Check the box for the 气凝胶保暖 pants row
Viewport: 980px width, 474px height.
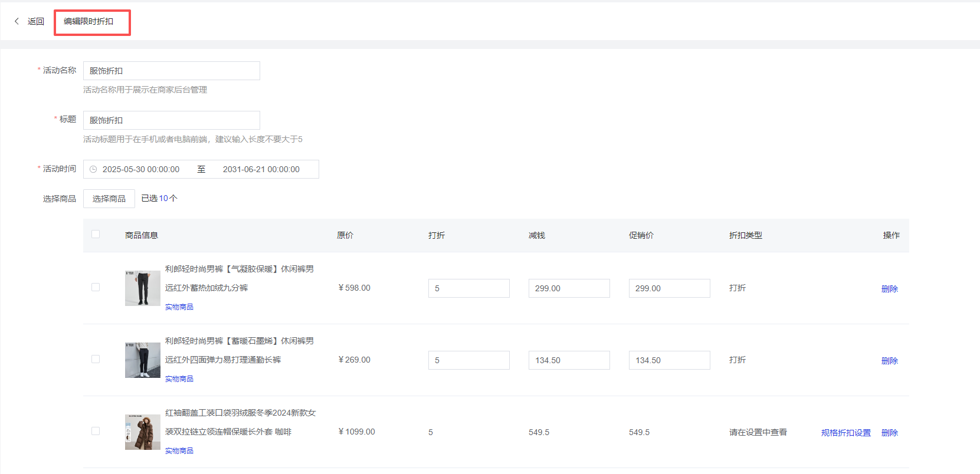point(96,288)
